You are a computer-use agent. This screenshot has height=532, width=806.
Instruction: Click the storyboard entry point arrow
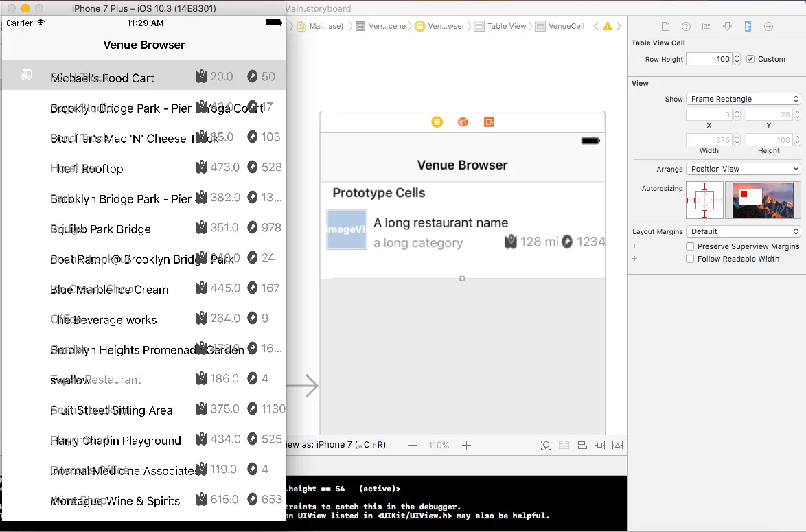point(303,386)
